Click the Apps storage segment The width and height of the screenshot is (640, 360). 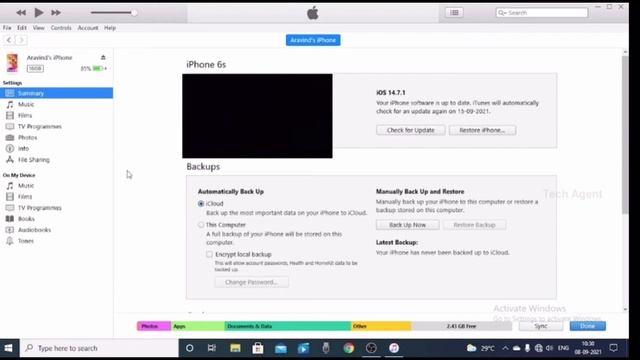pyautogui.click(x=198, y=326)
